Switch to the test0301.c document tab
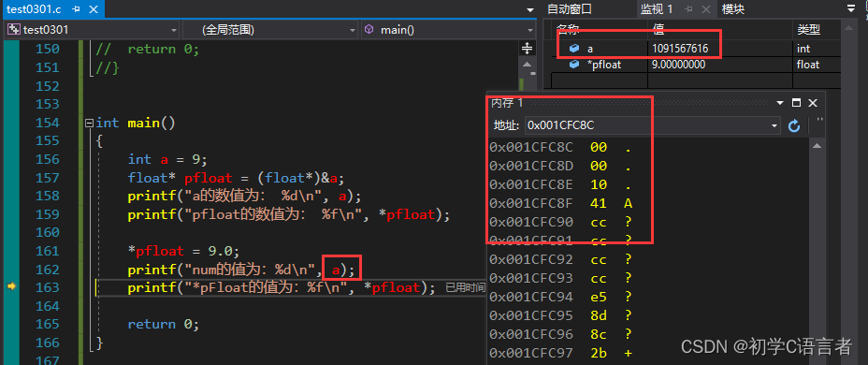 [x=34, y=9]
